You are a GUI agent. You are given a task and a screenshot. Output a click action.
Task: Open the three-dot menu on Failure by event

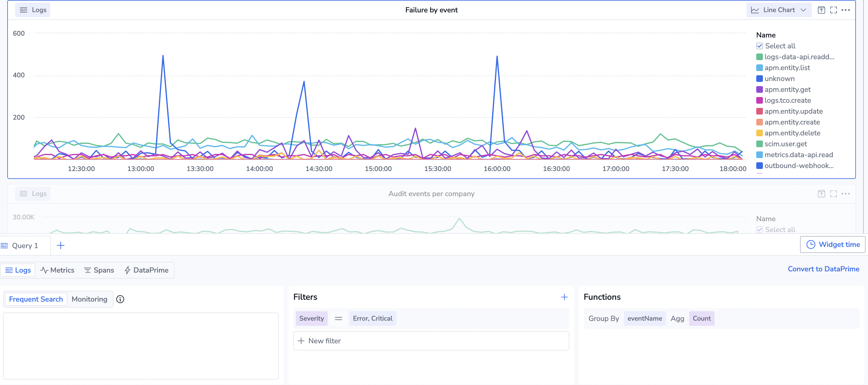point(845,10)
